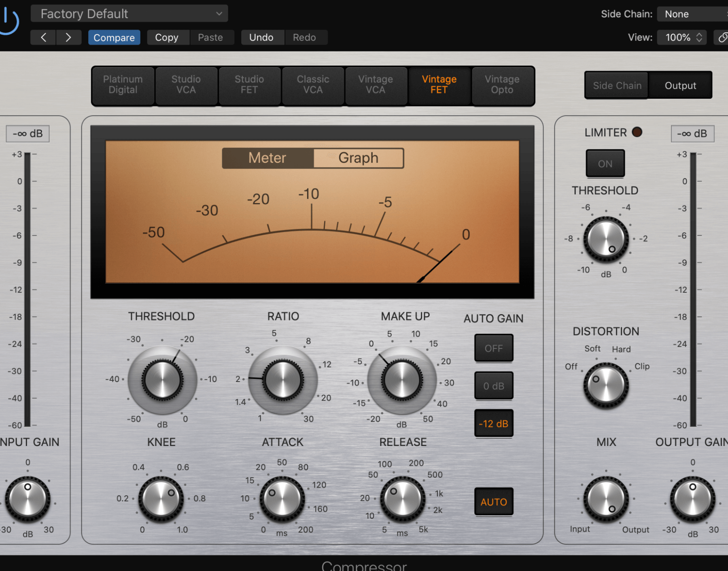The image size is (728, 571).
Task: Click the input level meter bar
Action: pos(28,289)
